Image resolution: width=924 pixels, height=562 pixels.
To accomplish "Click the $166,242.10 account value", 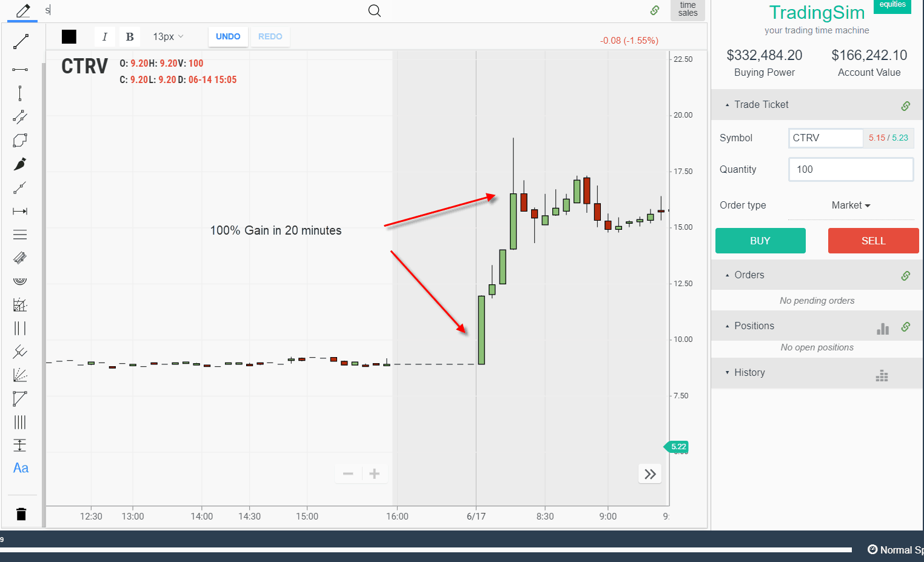I will 869,55.
